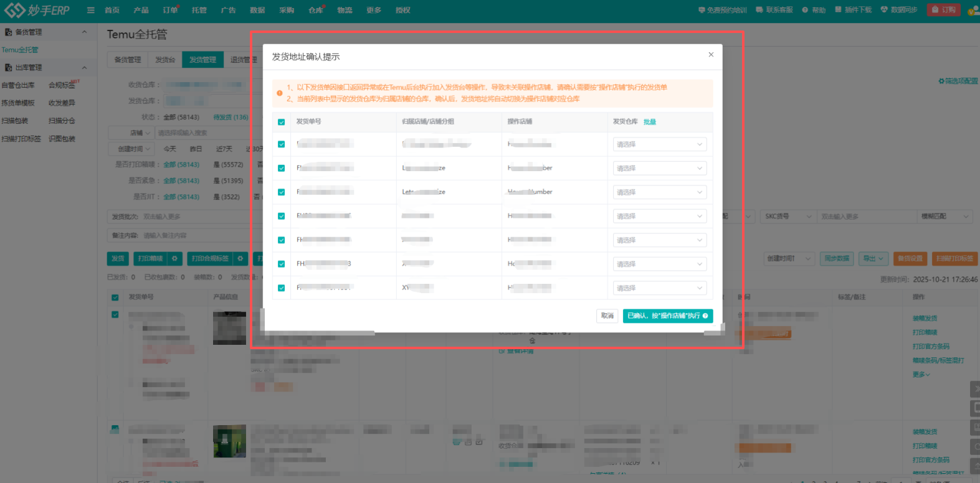Open 发货仓库 dropdown for the 'lumber' store row
The image size is (980, 483).
point(660,192)
